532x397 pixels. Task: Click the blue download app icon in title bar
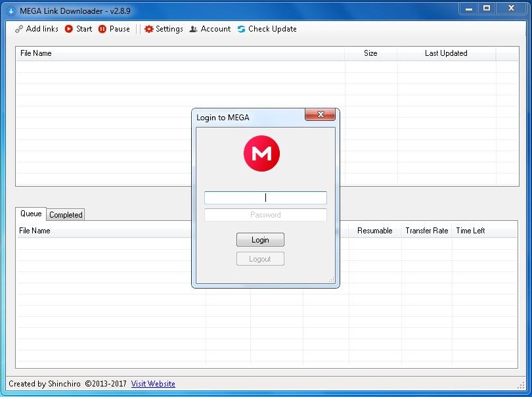[x=11, y=11]
